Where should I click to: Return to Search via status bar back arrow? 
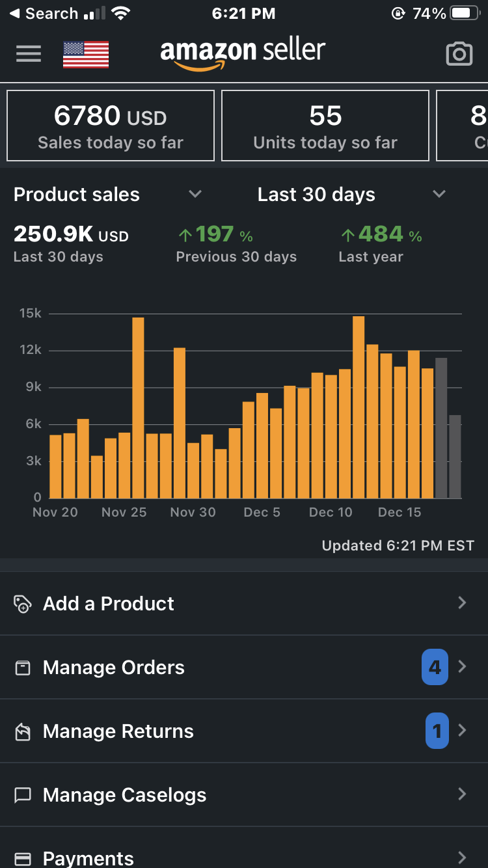pyautogui.click(x=14, y=14)
